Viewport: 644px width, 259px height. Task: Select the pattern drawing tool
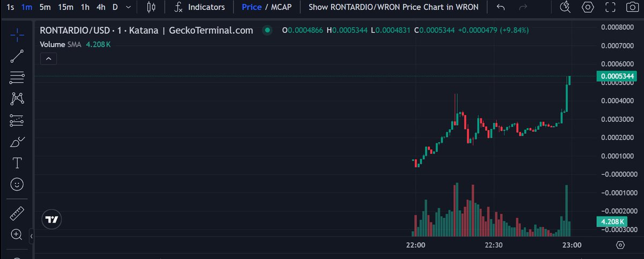pos(17,99)
